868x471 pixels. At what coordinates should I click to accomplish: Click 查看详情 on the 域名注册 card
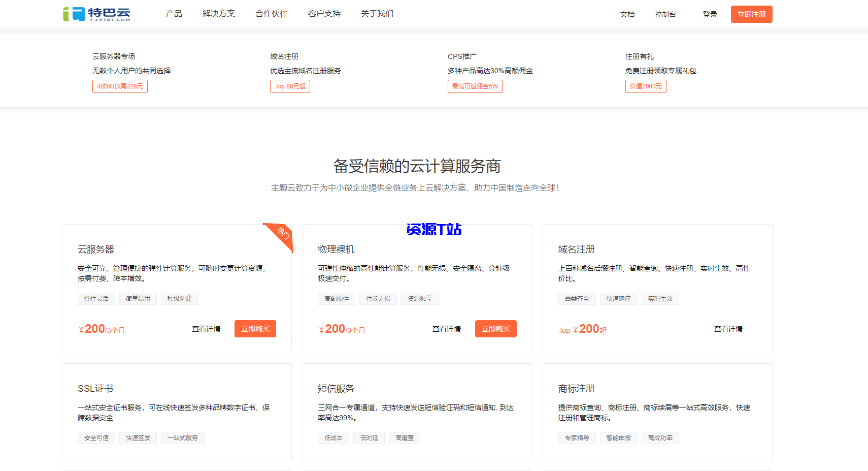click(x=728, y=329)
